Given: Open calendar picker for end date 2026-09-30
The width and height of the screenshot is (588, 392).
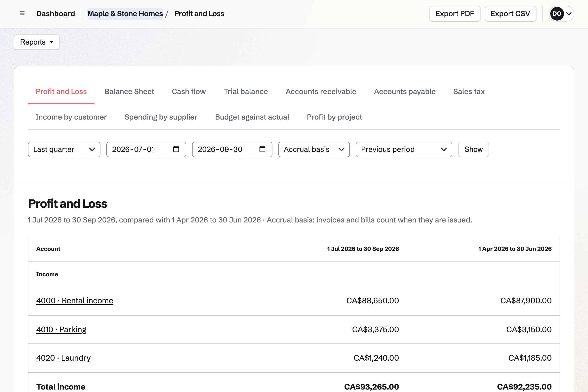Looking at the screenshot, I should click(262, 149).
